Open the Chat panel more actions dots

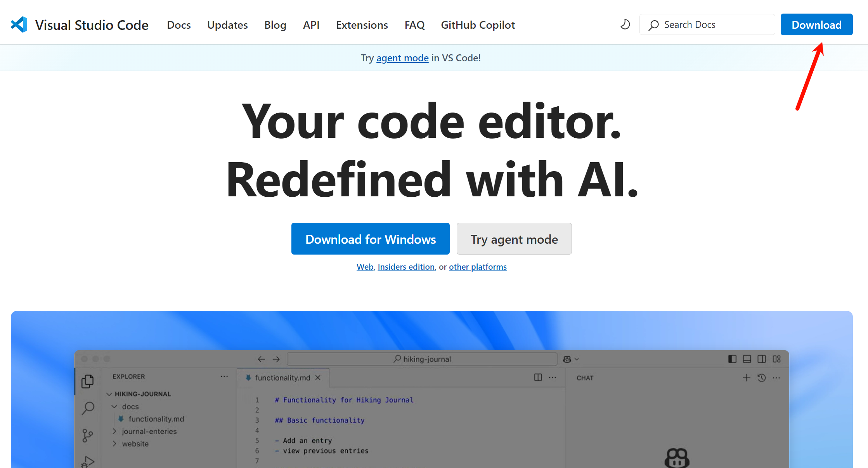tap(776, 378)
